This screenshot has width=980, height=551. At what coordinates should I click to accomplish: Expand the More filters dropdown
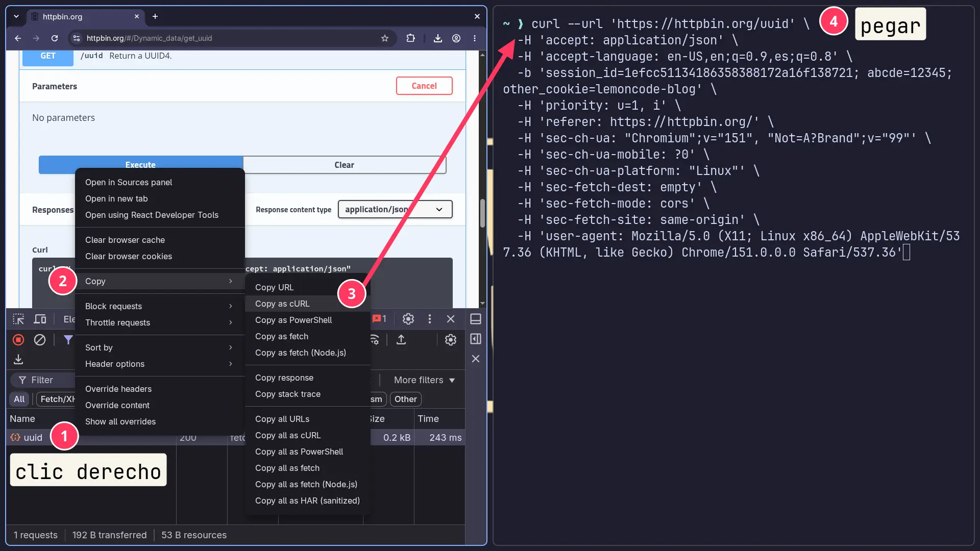(424, 380)
